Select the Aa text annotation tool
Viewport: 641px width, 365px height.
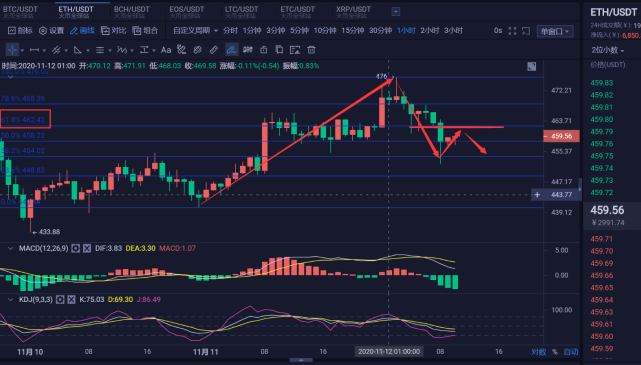[166, 50]
